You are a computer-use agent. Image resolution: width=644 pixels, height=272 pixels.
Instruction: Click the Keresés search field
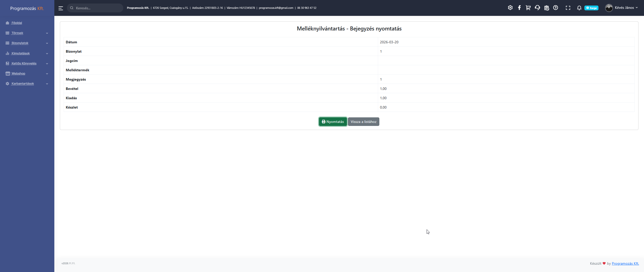click(x=97, y=8)
